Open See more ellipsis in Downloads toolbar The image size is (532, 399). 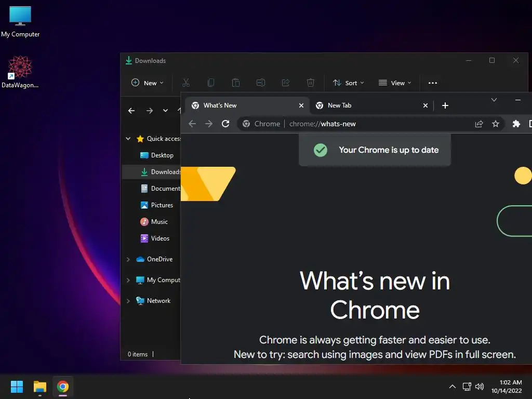pos(433,83)
